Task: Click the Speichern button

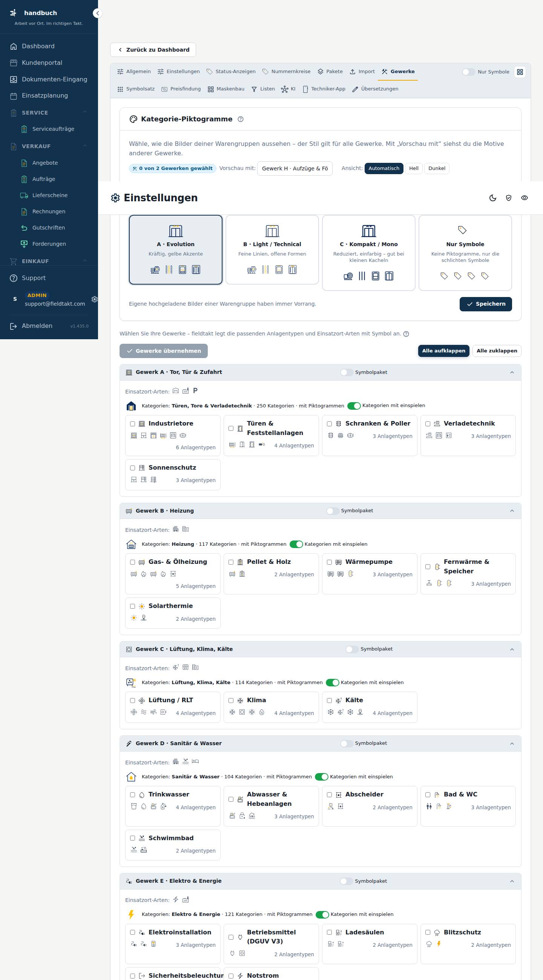Action: click(486, 304)
